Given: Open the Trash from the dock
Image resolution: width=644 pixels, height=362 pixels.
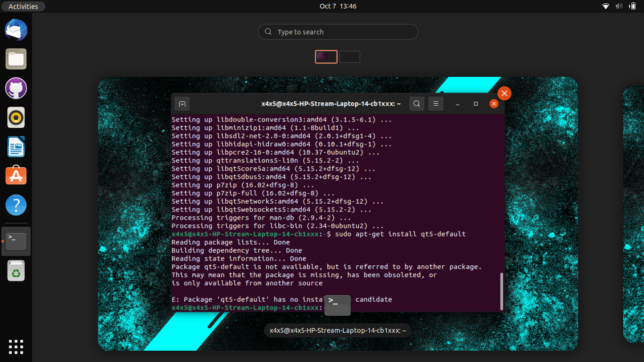Looking at the screenshot, I should point(16,271).
